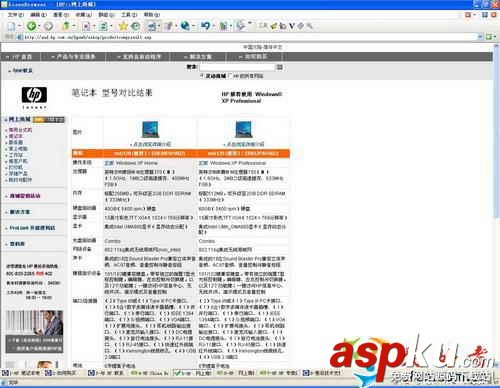Click the grey Forward arrow icon
Screen dimensions: 500x388
tap(49, 26)
